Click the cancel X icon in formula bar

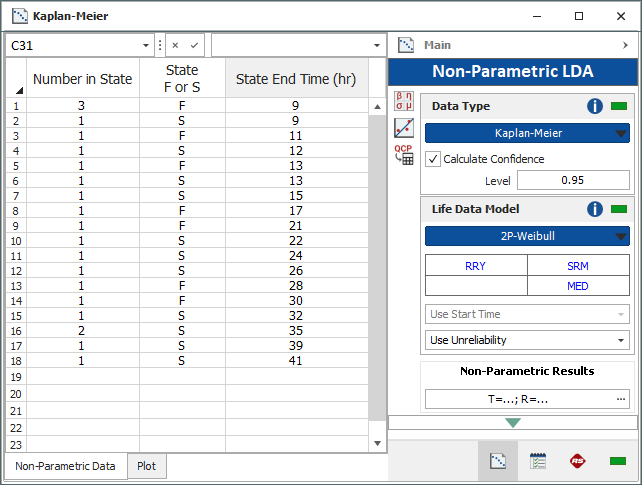pyautogui.click(x=175, y=45)
